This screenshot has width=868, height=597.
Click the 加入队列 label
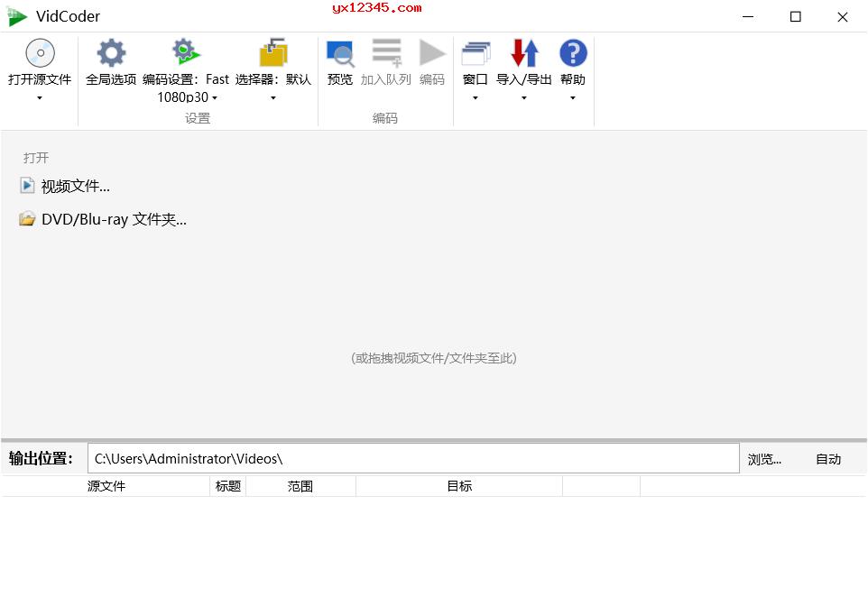tap(386, 79)
